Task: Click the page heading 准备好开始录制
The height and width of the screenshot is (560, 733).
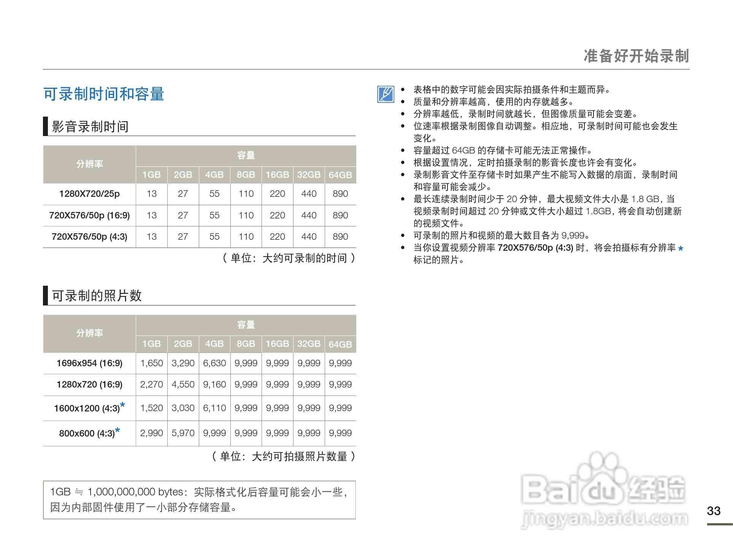Action: click(x=636, y=56)
